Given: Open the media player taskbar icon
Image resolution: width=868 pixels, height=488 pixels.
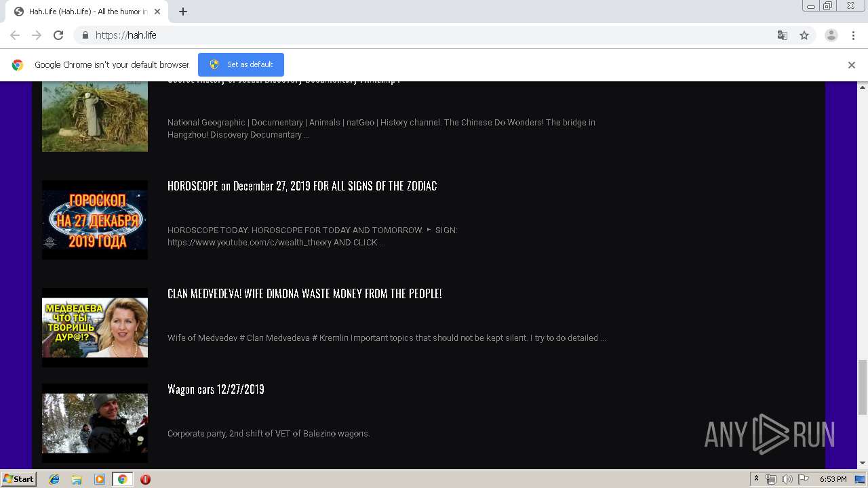Looking at the screenshot, I should [100, 479].
